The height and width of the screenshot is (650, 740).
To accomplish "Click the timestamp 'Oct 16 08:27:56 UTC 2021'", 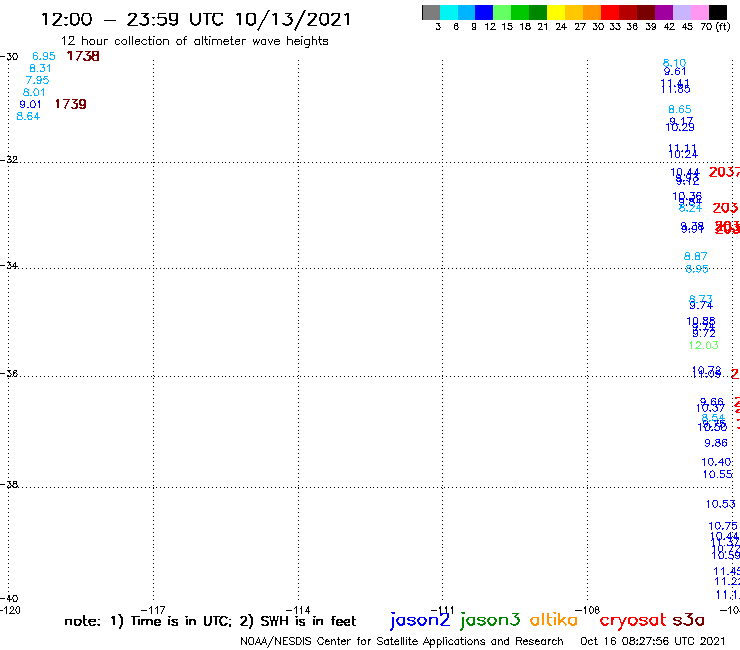I will click(x=653, y=642).
